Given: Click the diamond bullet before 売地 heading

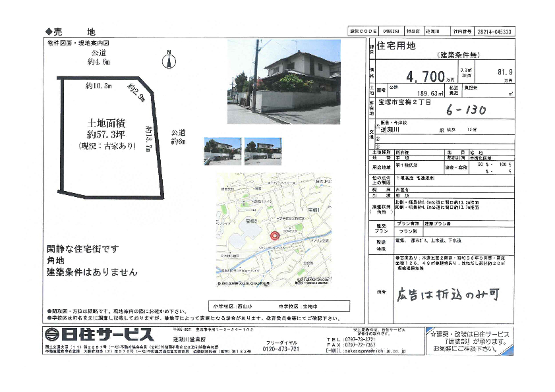Looking at the screenshot, I should coord(48,32).
